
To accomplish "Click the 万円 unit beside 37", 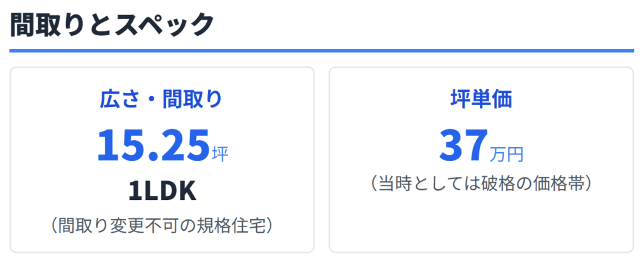I will (x=506, y=153).
